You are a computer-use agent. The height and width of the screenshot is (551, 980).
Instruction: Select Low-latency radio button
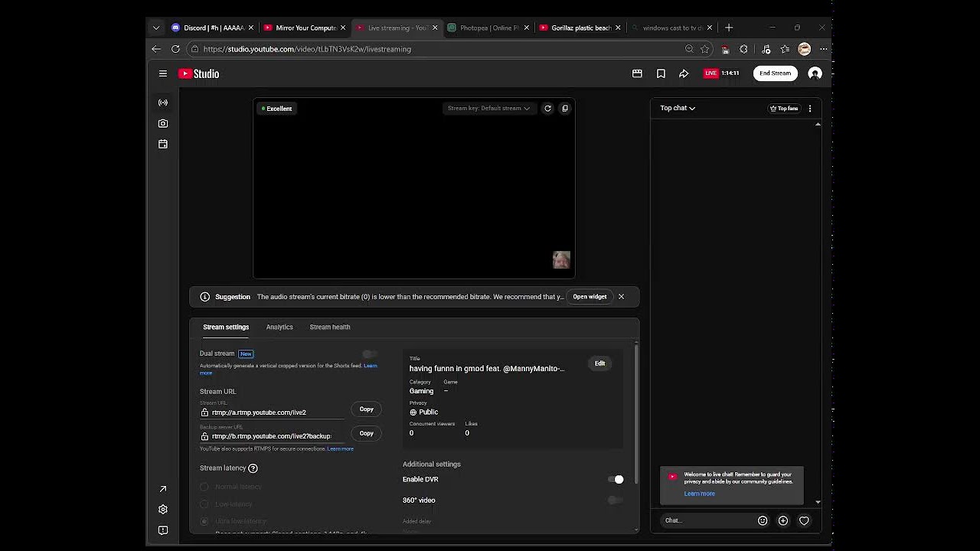(204, 504)
